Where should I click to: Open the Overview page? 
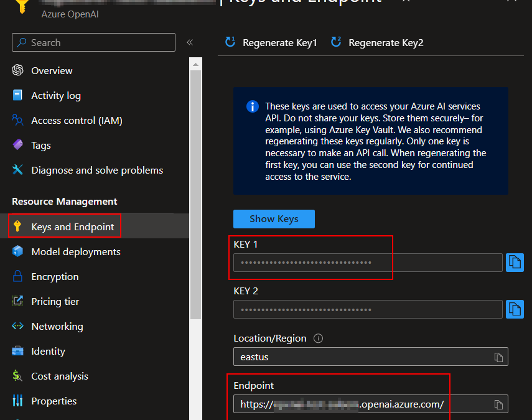coord(52,71)
